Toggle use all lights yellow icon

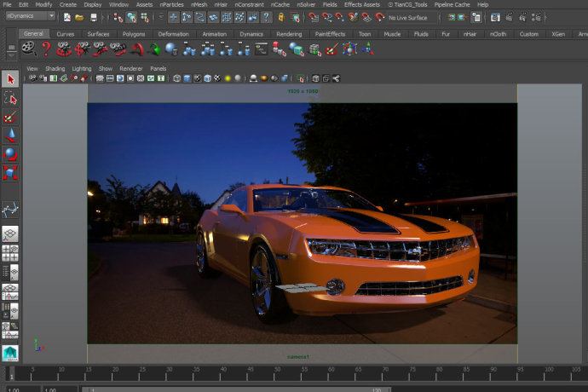tap(228, 78)
